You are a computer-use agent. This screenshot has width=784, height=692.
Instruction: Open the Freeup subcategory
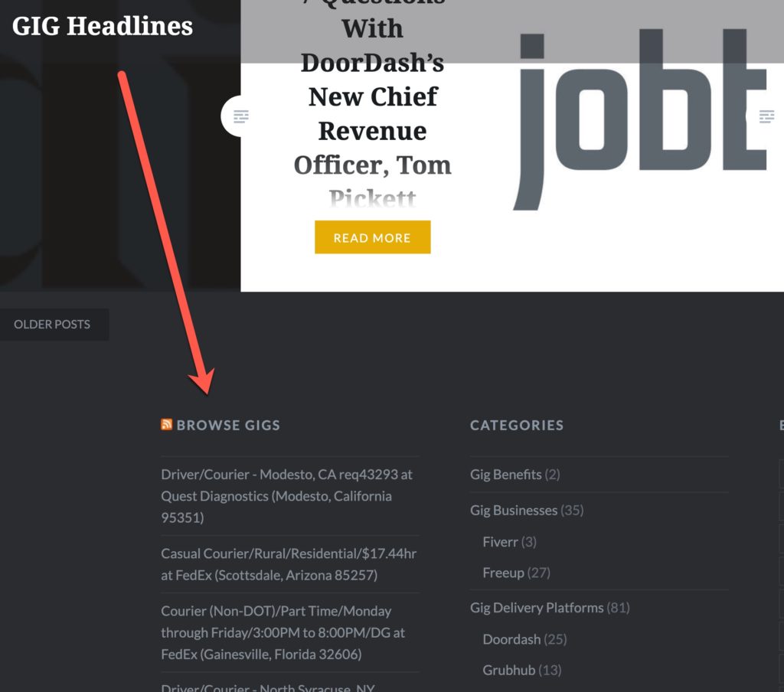point(504,573)
